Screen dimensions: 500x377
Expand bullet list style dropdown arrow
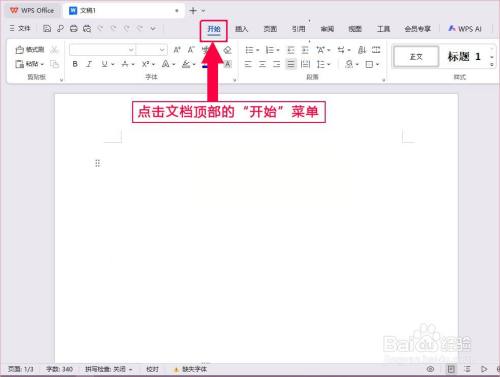258,50
